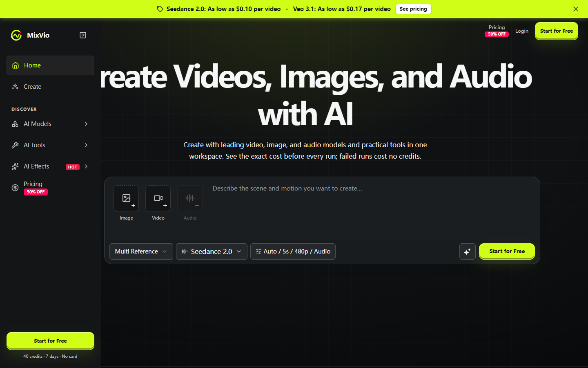Image resolution: width=588 pixels, height=368 pixels.
Task: Click Start for Free in sidebar bottom
Action: 50,341
